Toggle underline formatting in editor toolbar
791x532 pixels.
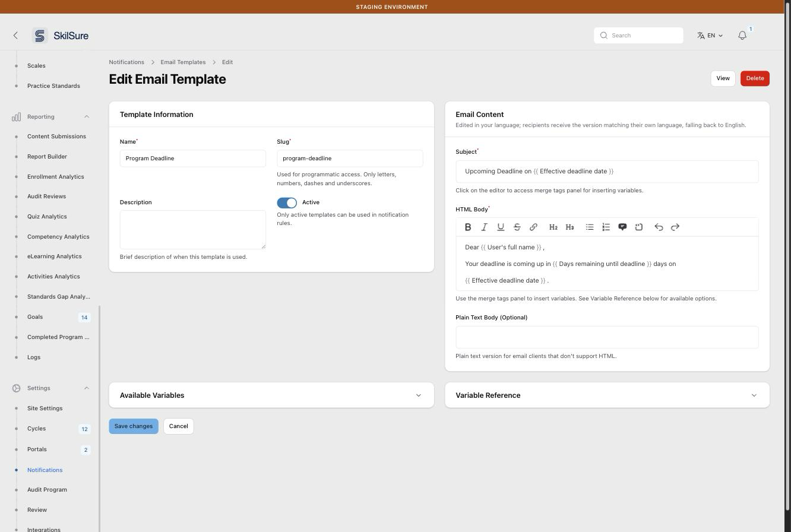click(x=501, y=227)
